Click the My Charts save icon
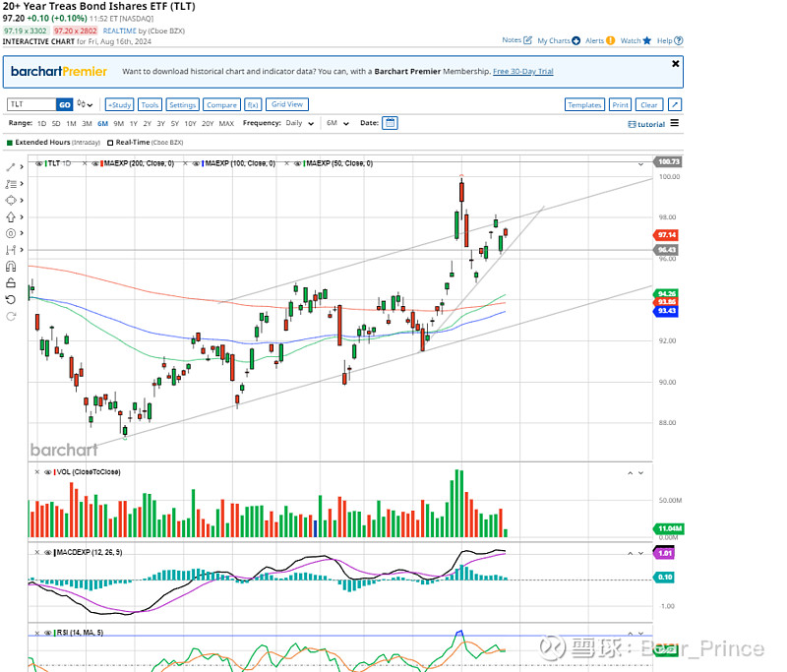 [x=575, y=40]
